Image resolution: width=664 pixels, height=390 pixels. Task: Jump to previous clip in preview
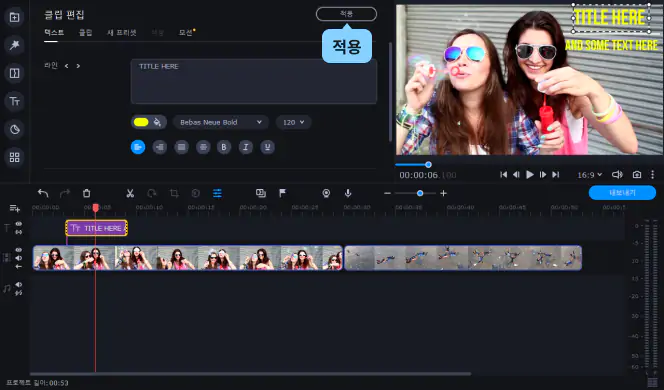click(503, 174)
